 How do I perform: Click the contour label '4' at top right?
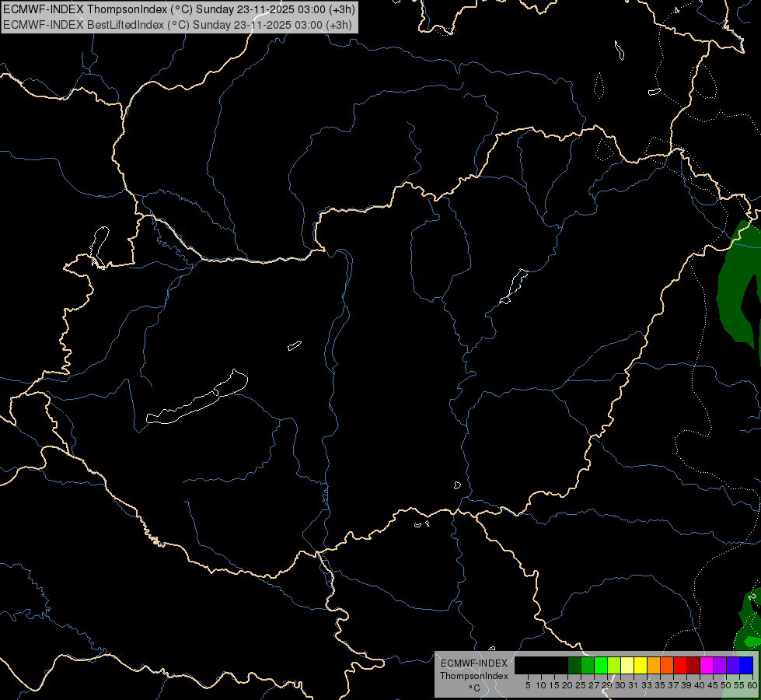pyautogui.click(x=676, y=9)
